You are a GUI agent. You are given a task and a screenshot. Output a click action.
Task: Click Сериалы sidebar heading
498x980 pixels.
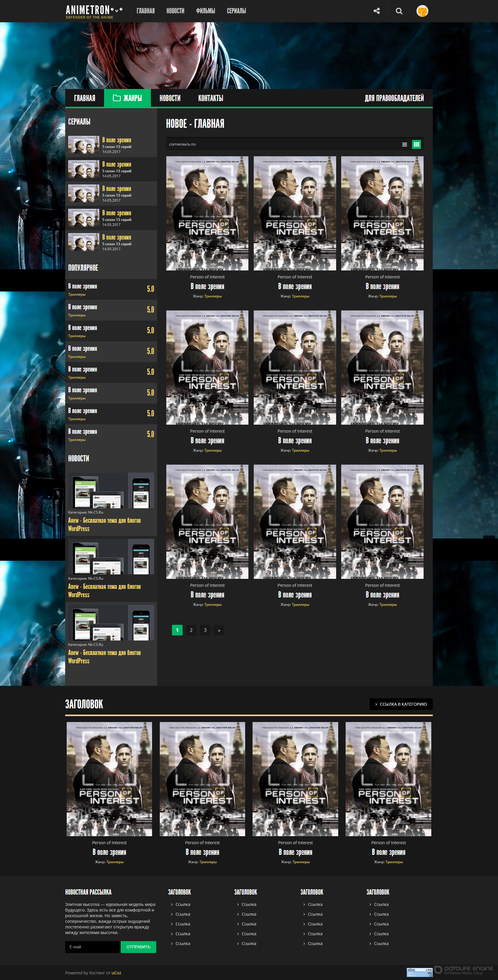[79, 122]
